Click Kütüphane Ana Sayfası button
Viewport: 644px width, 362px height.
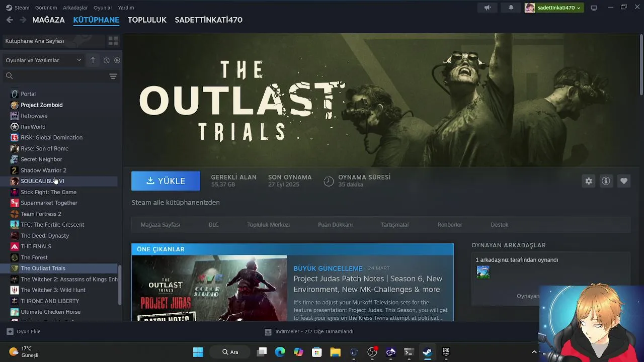53,41
